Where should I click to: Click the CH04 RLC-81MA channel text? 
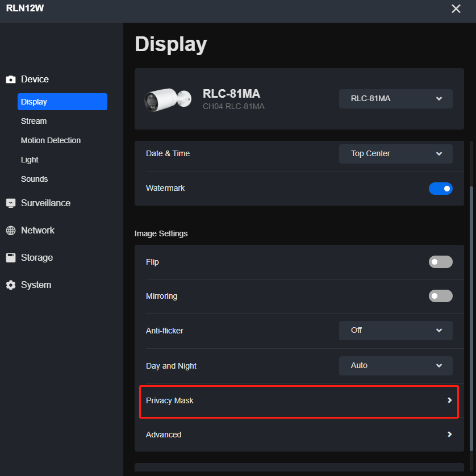[233, 107]
